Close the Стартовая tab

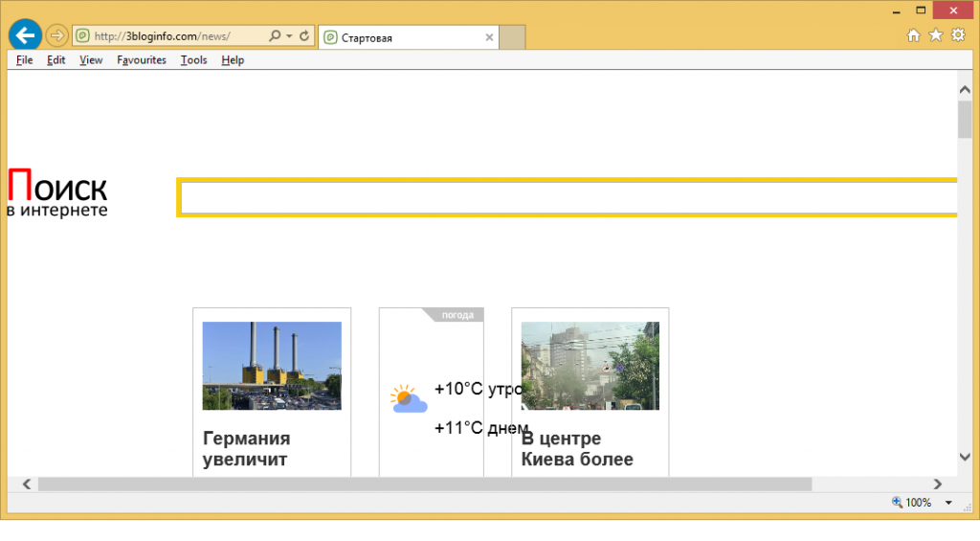click(490, 37)
